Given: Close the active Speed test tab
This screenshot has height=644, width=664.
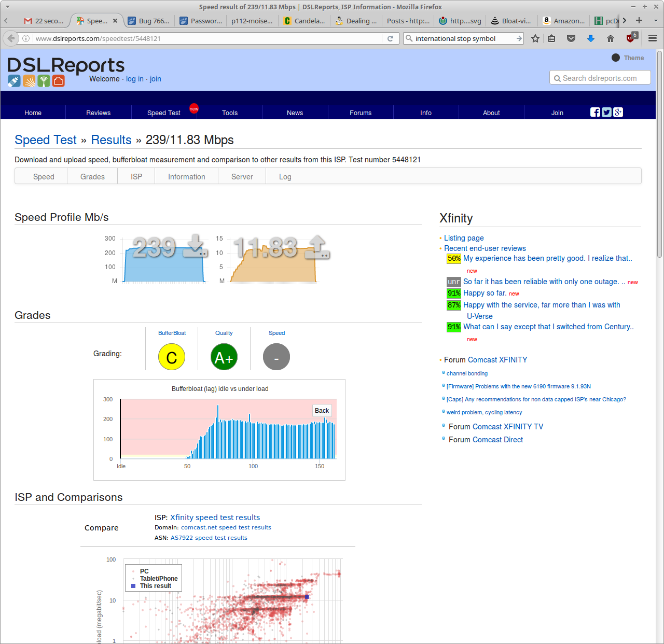Looking at the screenshot, I should click(115, 21).
